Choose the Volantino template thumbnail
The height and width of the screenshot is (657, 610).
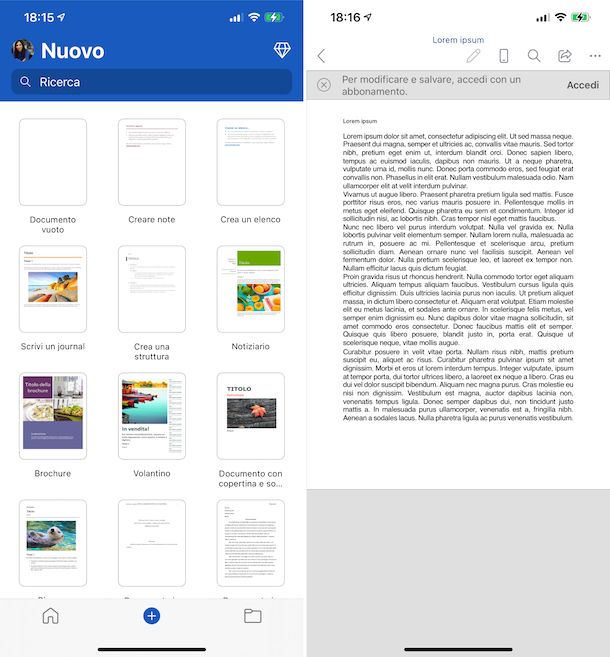[x=152, y=416]
